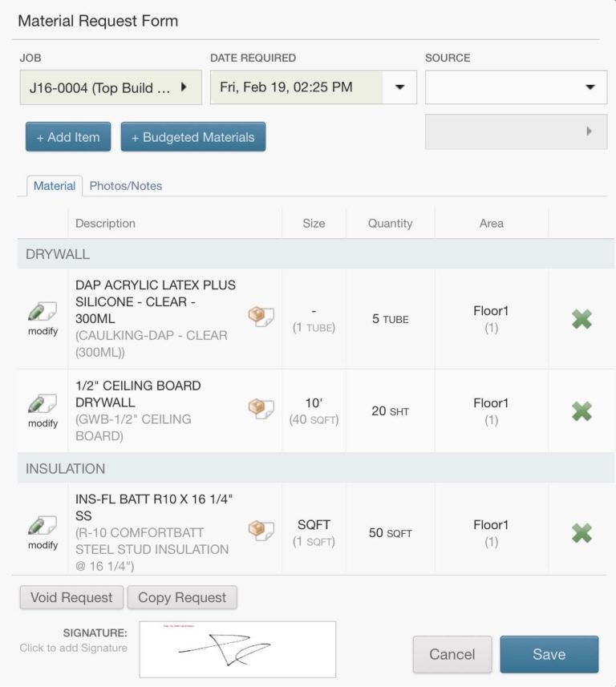Viewport: 616px width, 687px height.
Task: Void the material request
Action: [71, 597]
